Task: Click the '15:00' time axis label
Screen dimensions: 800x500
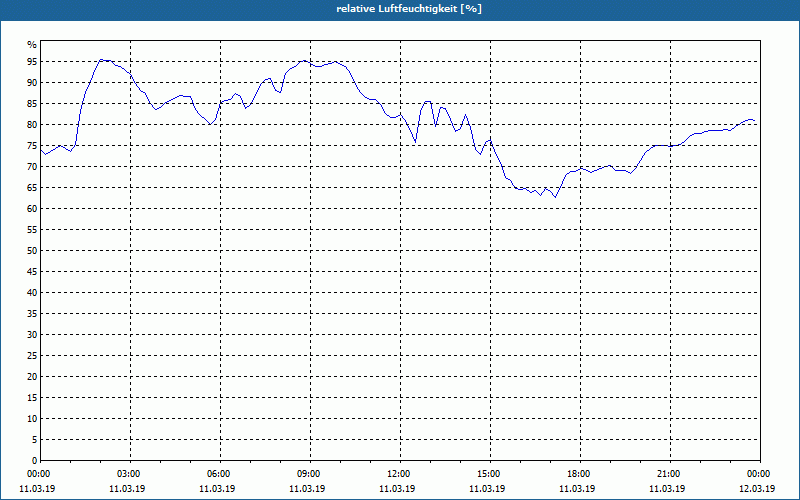Action: [x=490, y=474]
